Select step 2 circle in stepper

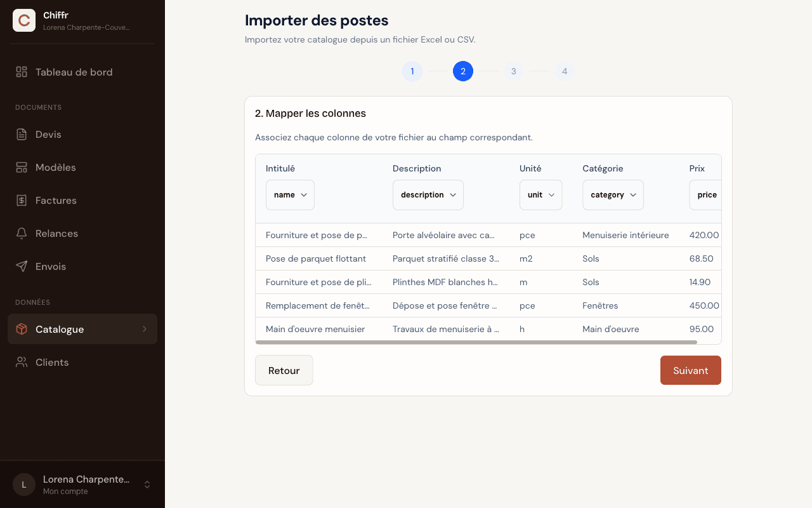pyautogui.click(x=463, y=71)
